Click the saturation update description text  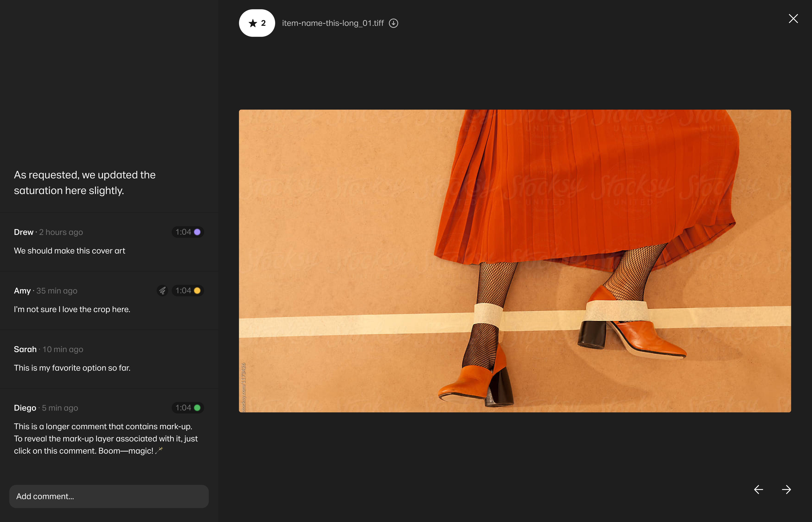(85, 182)
